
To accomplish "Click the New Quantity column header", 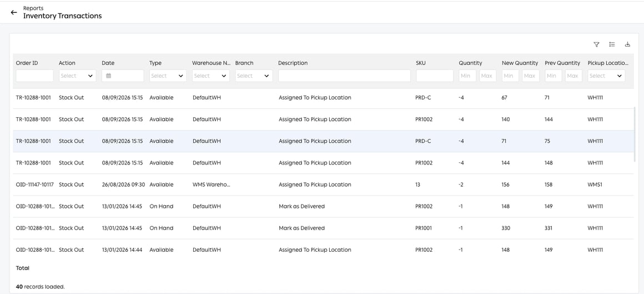I will (520, 63).
